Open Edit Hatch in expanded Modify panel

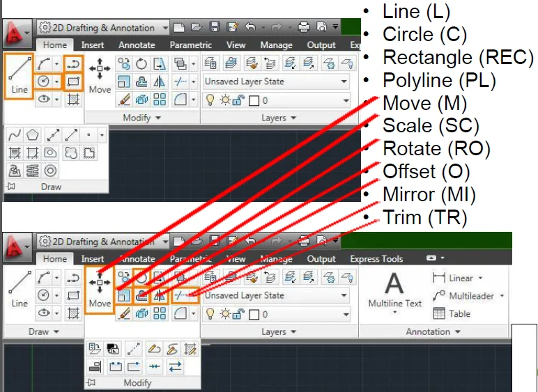pos(190,349)
